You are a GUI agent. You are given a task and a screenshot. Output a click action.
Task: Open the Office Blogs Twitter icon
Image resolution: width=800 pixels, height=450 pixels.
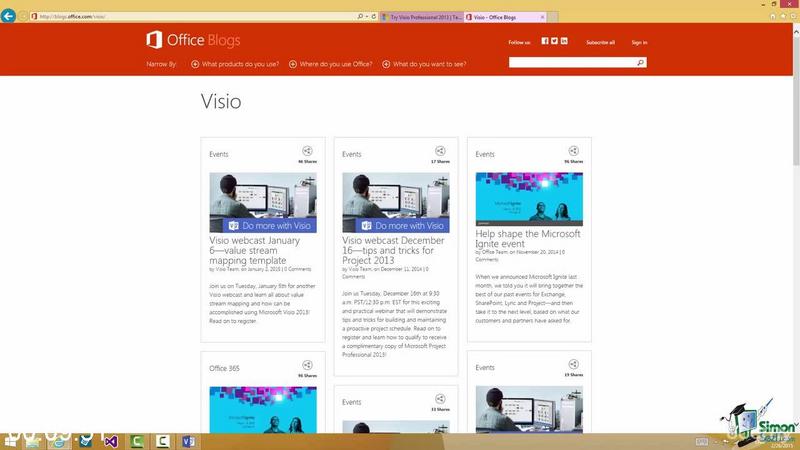click(554, 41)
